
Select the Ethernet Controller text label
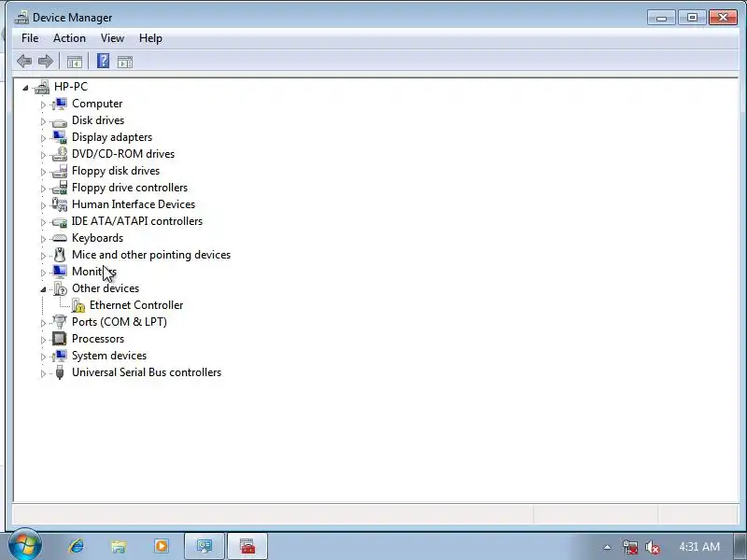click(136, 305)
